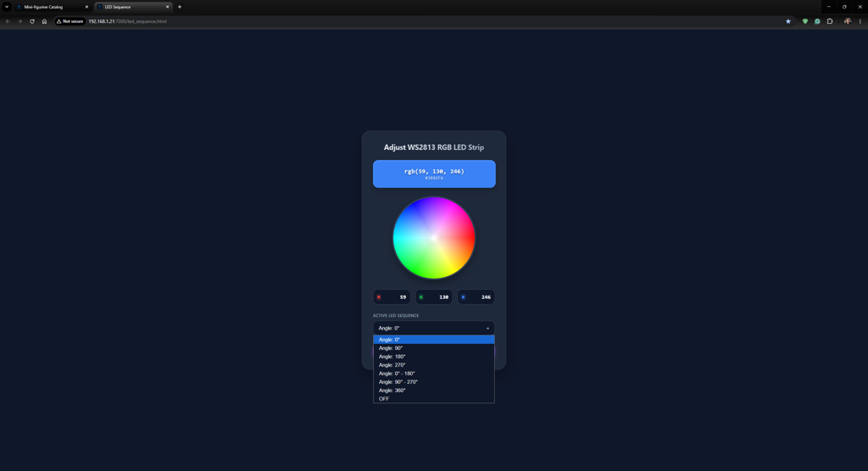868x471 pixels.
Task: Click the browser forward arrow
Action: pos(20,21)
